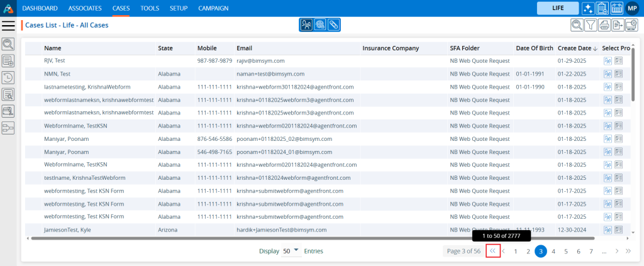Viewport: 644px width, 266px height.
Task: Open the TOOLS menu
Action: point(150,8)
